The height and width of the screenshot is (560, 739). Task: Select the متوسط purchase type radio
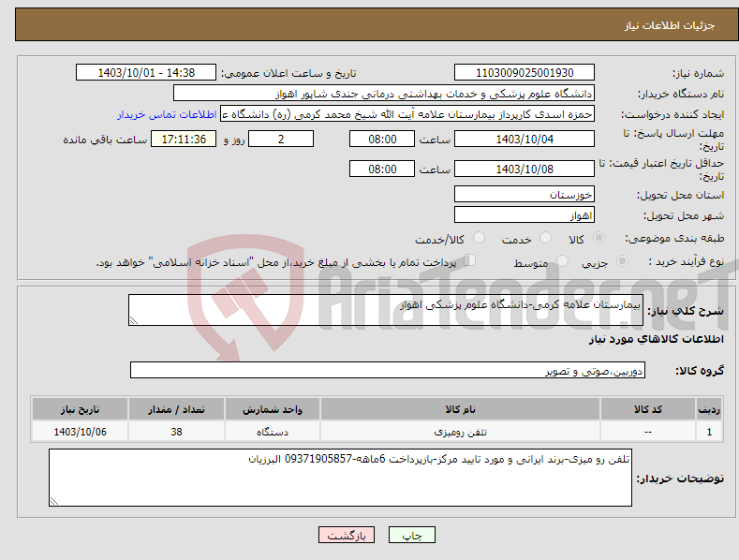562,260
